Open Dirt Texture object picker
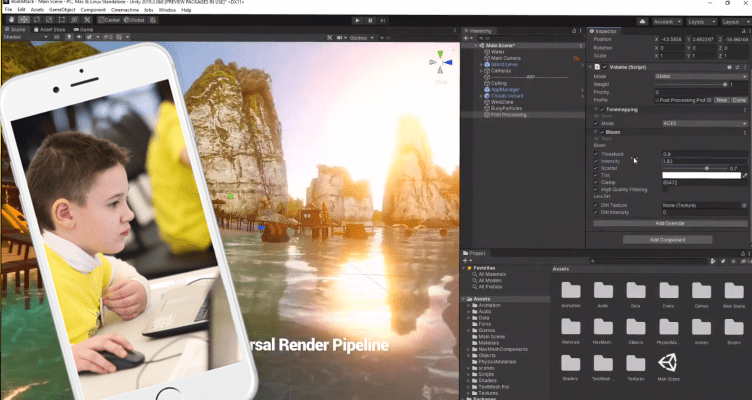Screen dimensions: 752x400 pyautogui.click(x=744, y=205)
